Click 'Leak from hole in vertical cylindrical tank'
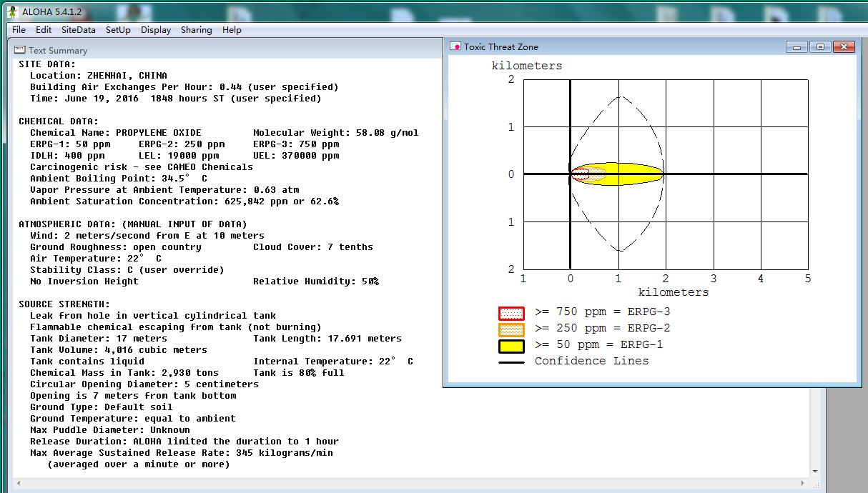The image size is (868, 493). [153, 316]
